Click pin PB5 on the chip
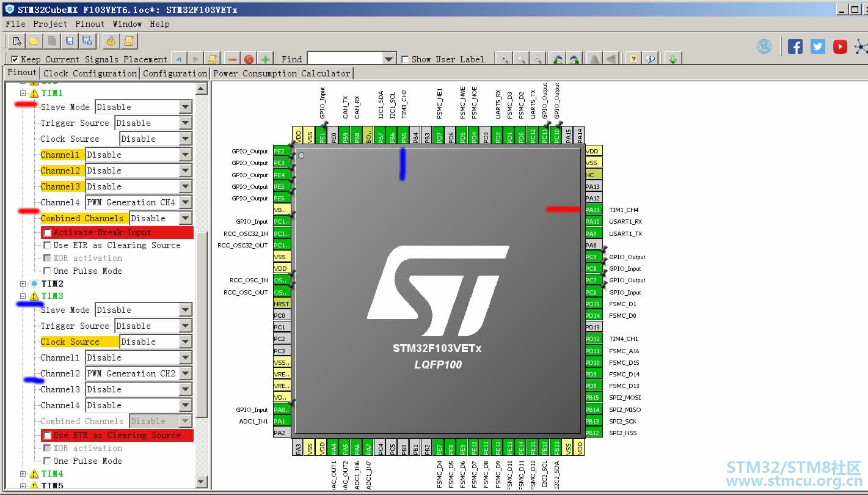This screenshot has width=868, height=495. pyautogui.click(x=404, y=135)
